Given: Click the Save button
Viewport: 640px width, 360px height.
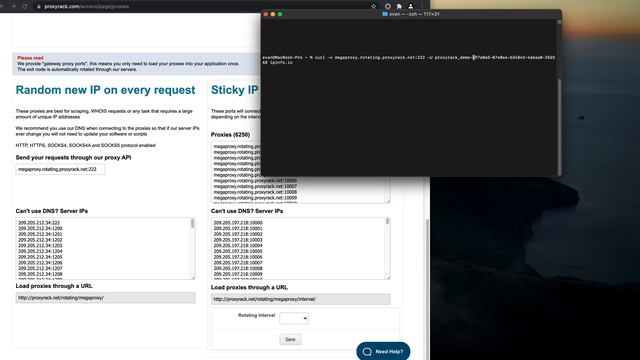Looking at the screenshot, I should [290, 339].
